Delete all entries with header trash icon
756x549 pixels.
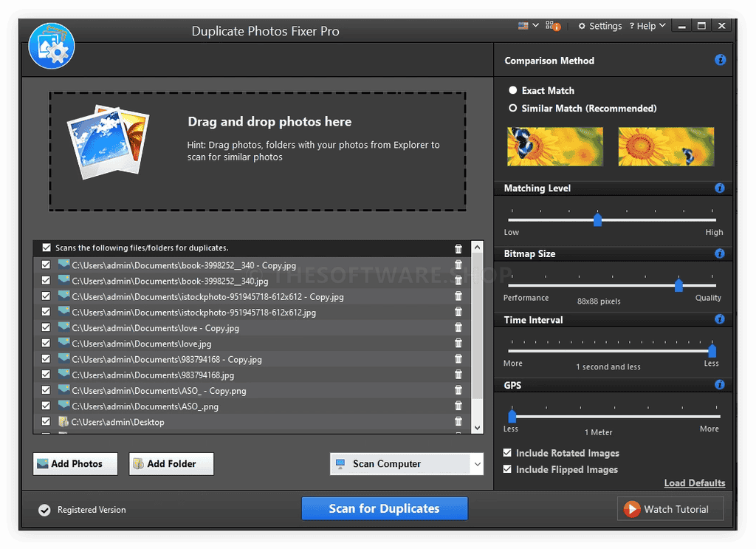[458, 248]
